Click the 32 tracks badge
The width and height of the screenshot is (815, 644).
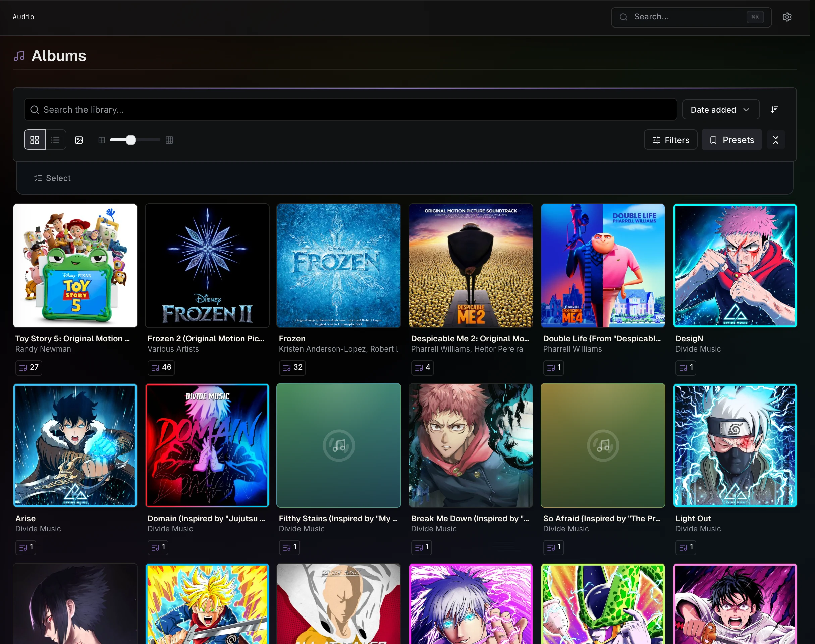(292, 367)
